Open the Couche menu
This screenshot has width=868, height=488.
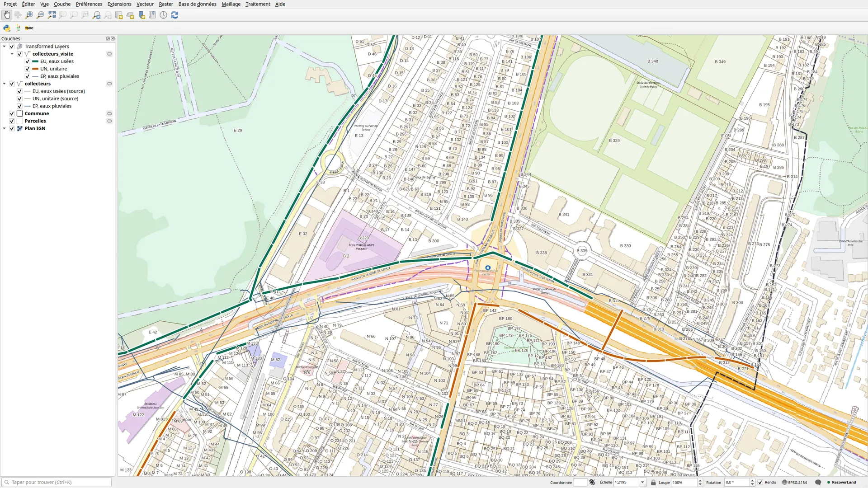[62, 4]
